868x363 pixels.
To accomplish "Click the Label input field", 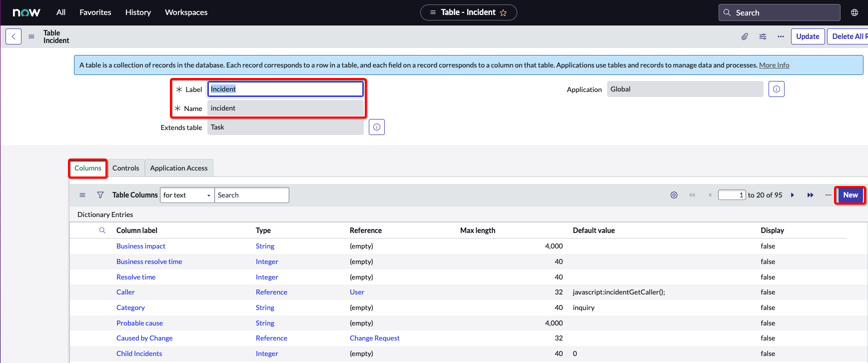I will point(285,89).
